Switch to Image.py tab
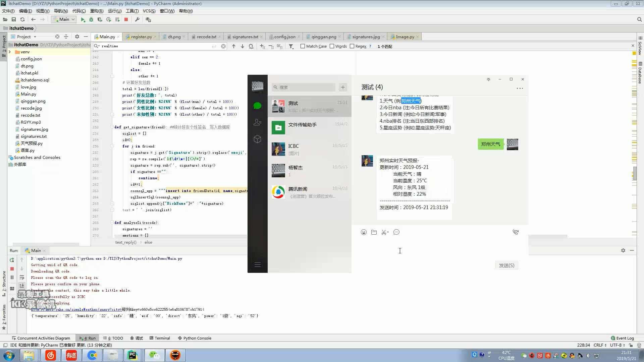This screenshot has width=644, height=362. (405, 37)
